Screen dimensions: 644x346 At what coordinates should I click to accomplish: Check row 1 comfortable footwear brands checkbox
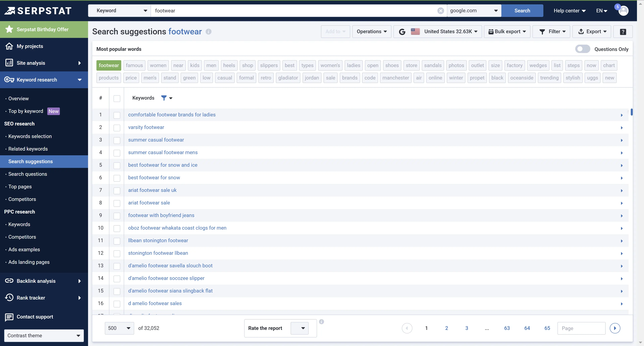[117, 115]
